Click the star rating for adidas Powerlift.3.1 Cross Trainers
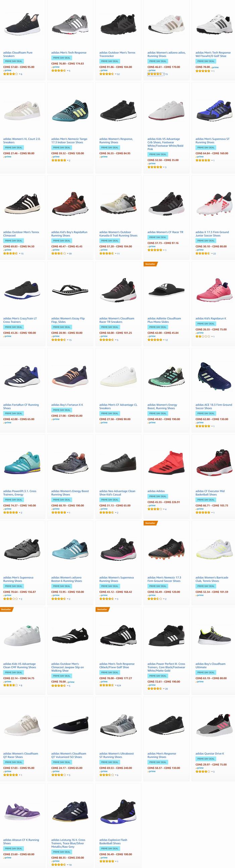235x868 pixels. pyautogui.click(x=10, y=512)
